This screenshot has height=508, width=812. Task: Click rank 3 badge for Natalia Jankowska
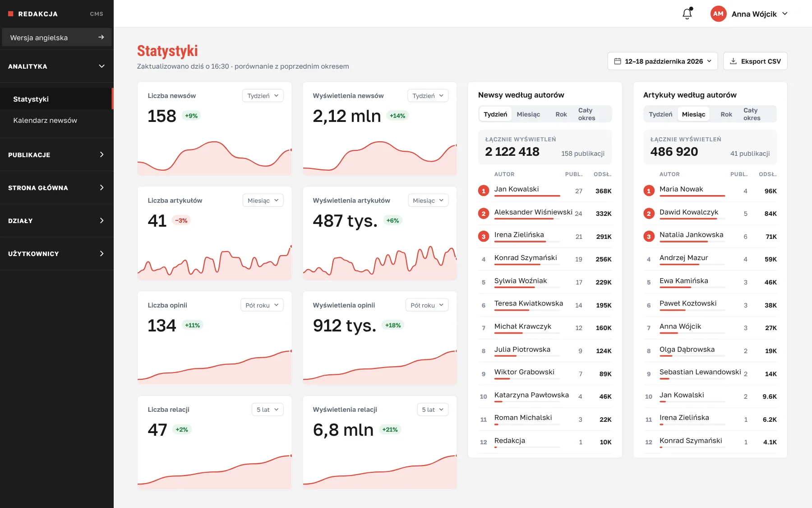click(649, 237)
